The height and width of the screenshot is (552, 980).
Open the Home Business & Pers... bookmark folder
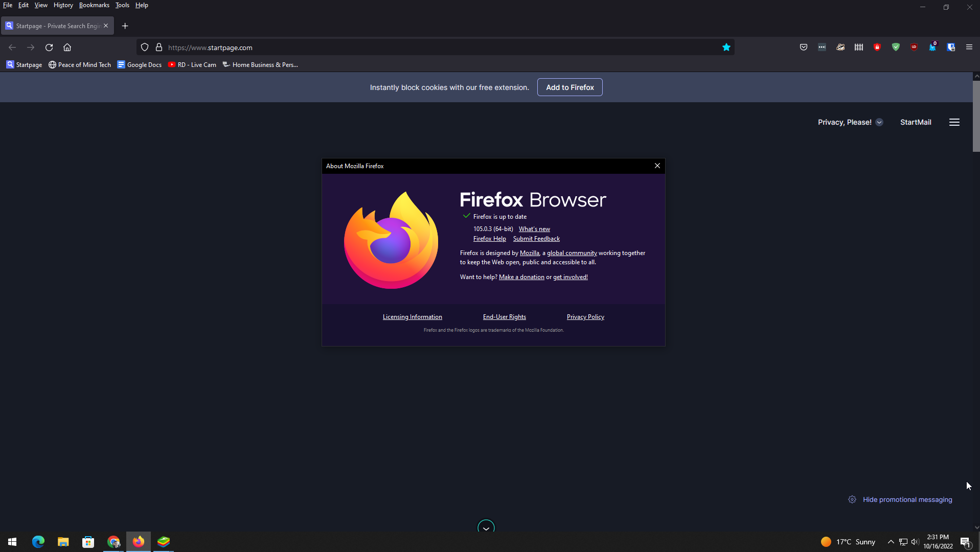tap(260, 64)
